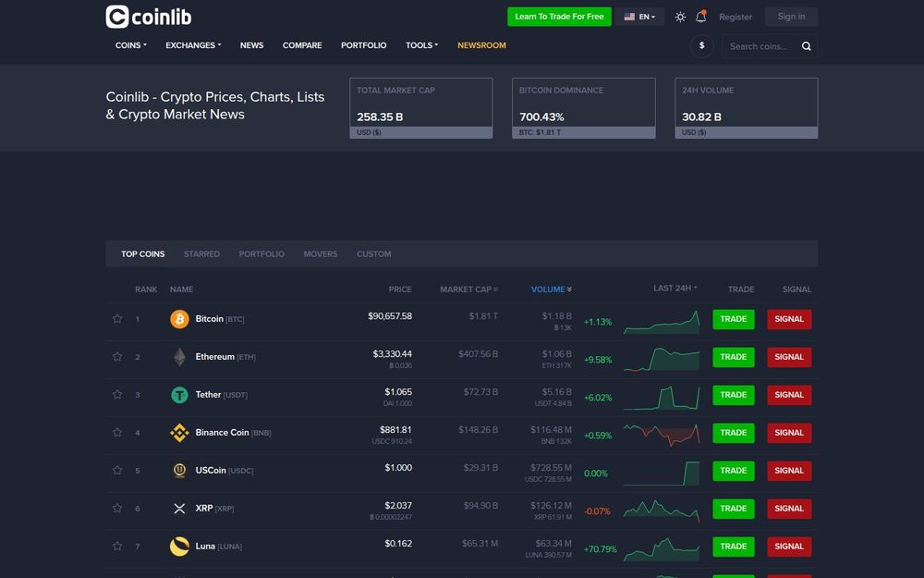Star Tether as a favorite

point(117,394)
